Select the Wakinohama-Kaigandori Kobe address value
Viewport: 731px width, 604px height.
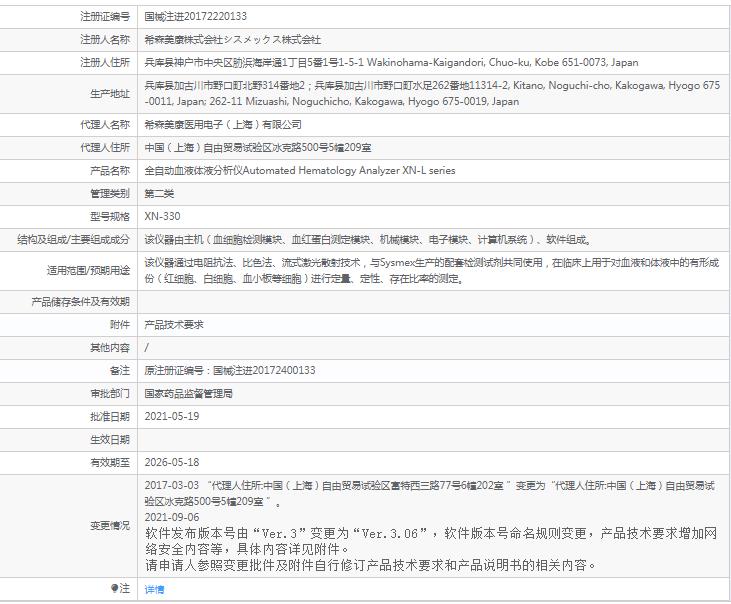(391, 62)
